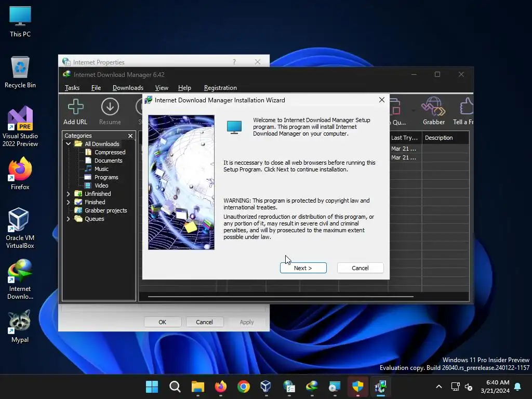This screenshot has height=399, width=532.
Task: Click the Last Try column header
Action: click(x=405, y=138)
